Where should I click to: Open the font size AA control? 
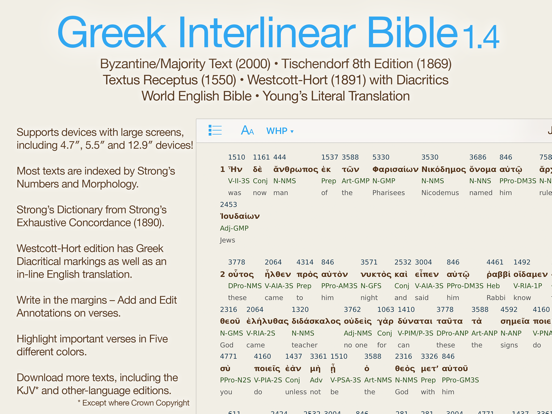[x=247, y=131]
